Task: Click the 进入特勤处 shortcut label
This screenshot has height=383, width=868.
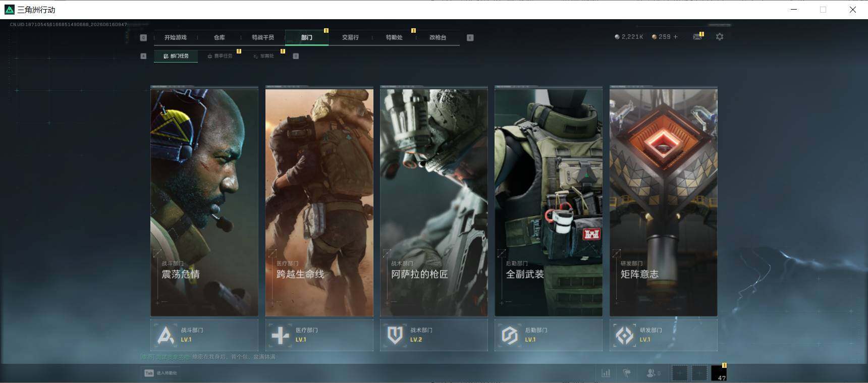Action: pos(167,373)
